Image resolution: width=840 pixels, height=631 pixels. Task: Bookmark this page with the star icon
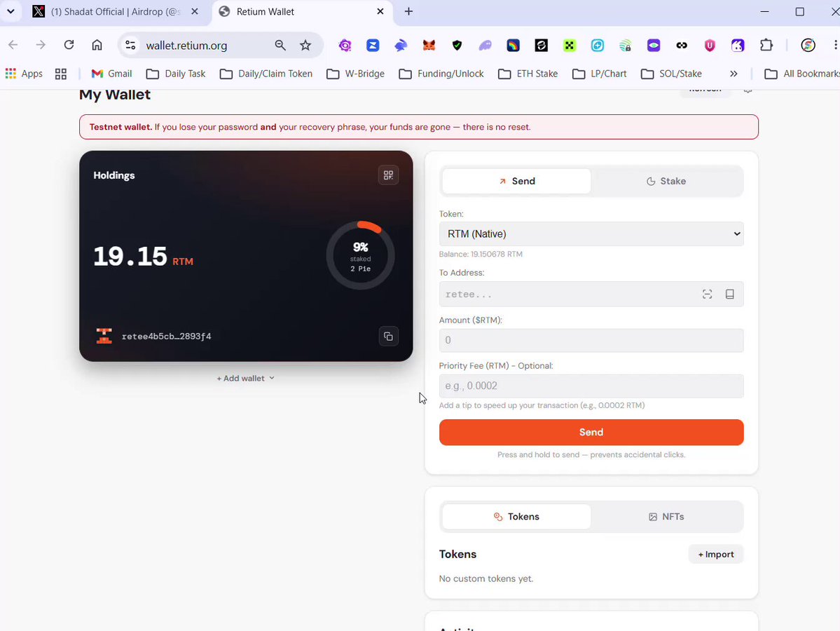[305, 46]
